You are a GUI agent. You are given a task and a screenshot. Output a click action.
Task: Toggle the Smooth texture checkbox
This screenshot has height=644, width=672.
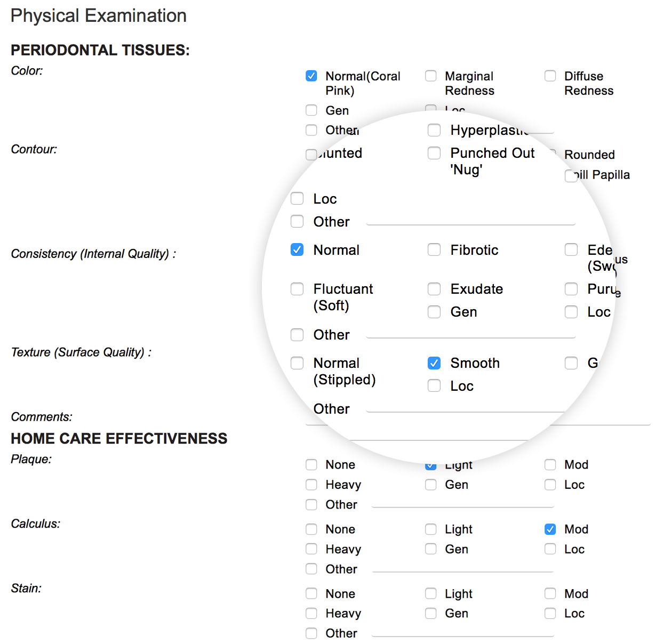point(434,363)
